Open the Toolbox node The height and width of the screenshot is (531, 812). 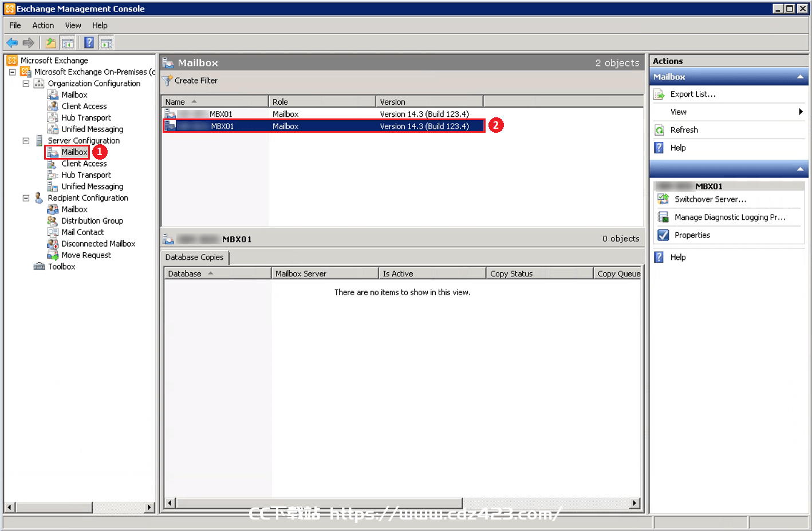click(61, 267)
